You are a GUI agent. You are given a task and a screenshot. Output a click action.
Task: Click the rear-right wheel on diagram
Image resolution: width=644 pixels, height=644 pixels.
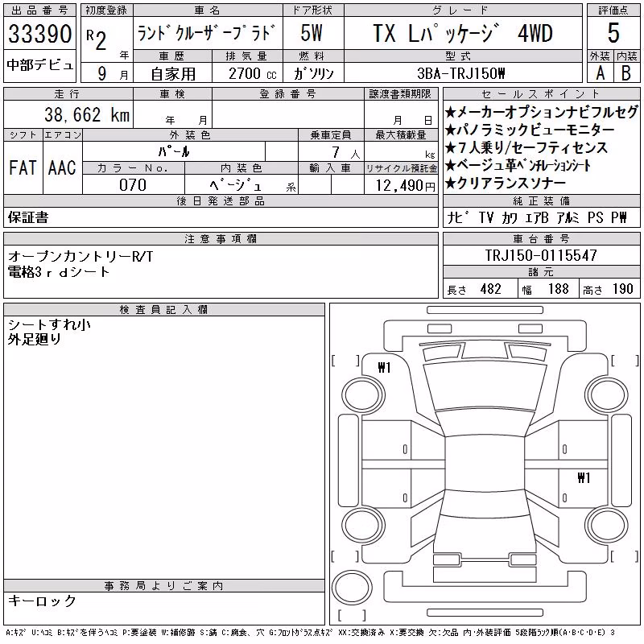(x=607, y=525)
